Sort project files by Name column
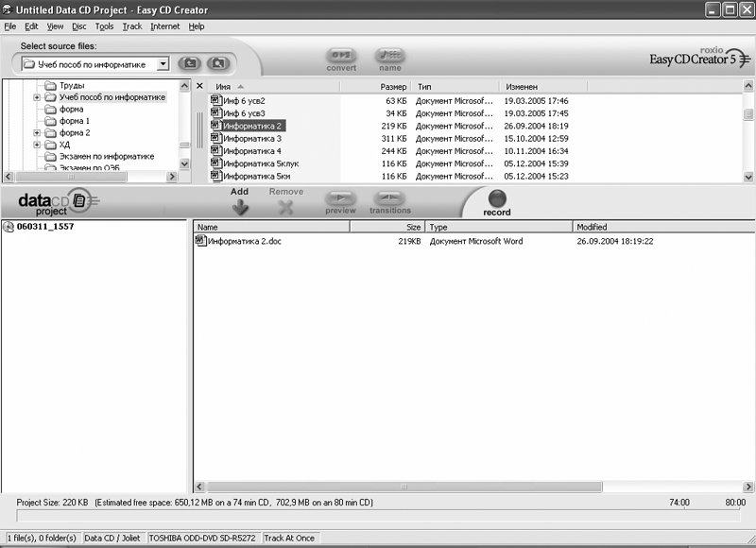Screen dimensions: 756x548 point(272,227)
